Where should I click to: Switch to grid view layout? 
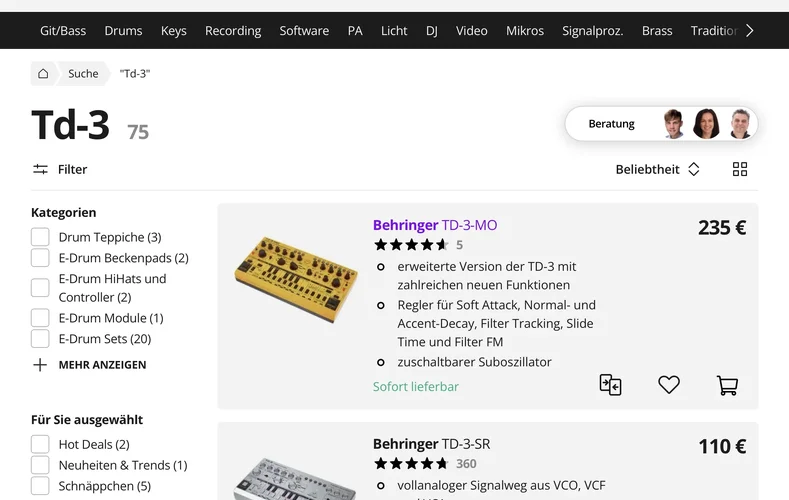click(740, 170)
